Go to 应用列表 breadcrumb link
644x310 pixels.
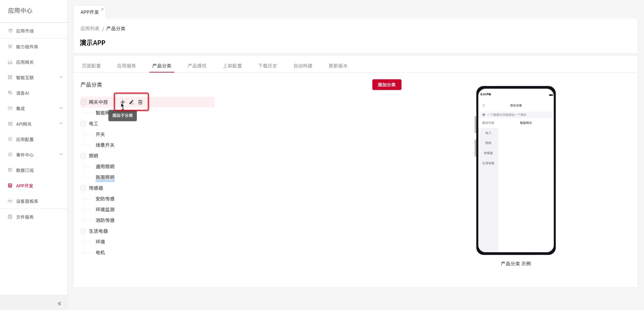90,29
